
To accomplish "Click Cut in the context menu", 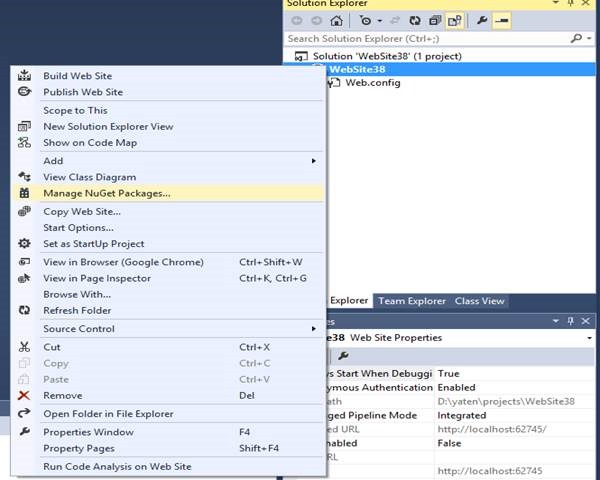I will [52, 347].
